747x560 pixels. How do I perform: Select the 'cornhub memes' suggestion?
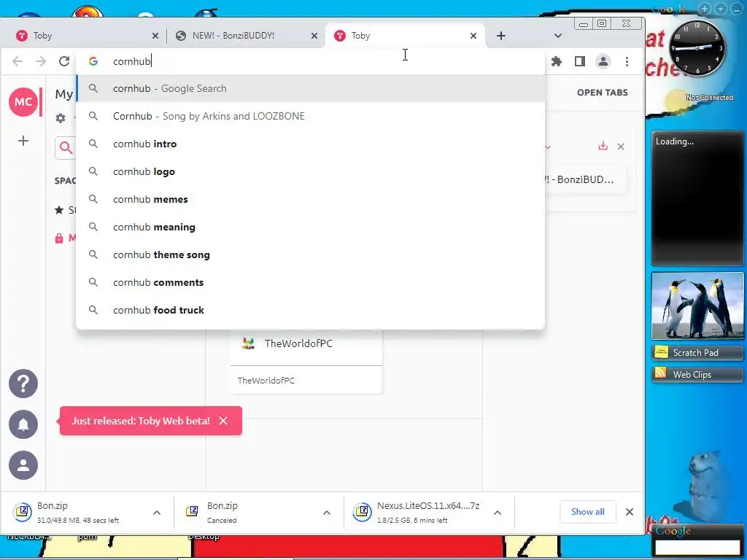coord(310,199)
